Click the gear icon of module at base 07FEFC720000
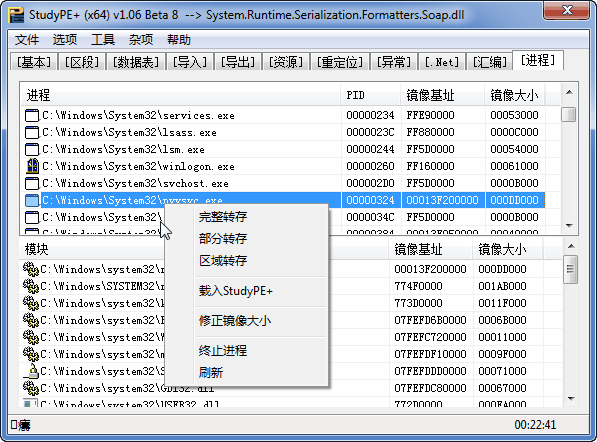This screenshot has height=442, width=597. coord(31,337)
